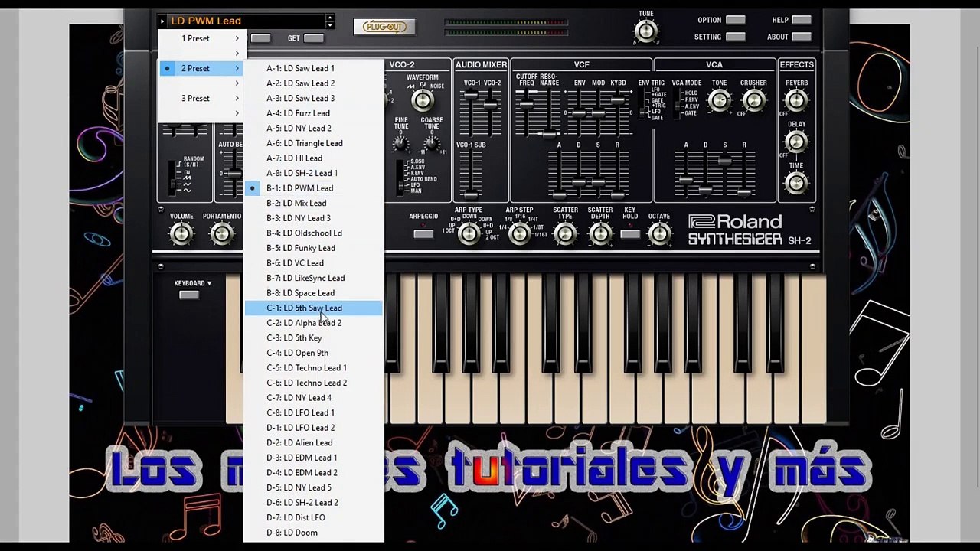Expand the 2 Preset submenu

(x=201, y=68)
